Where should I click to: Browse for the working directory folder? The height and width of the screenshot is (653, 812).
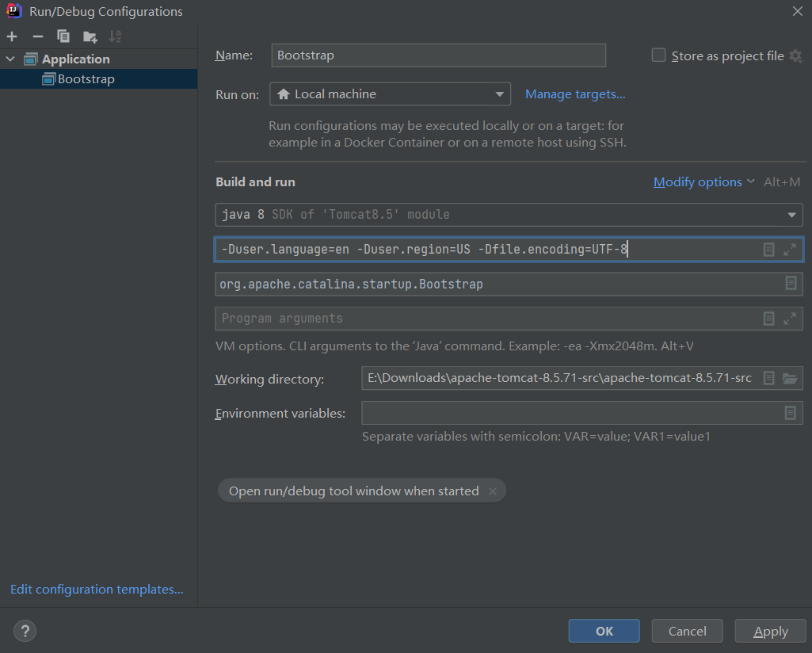789,378
